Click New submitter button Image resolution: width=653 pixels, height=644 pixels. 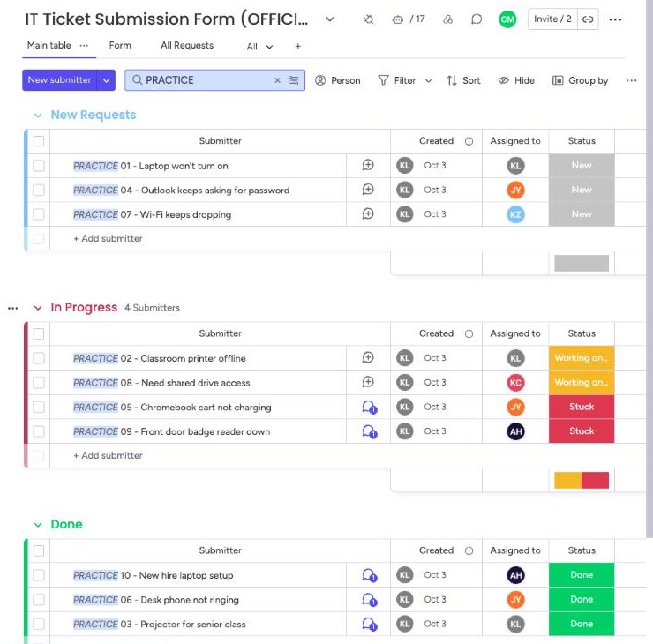(59, 80)
